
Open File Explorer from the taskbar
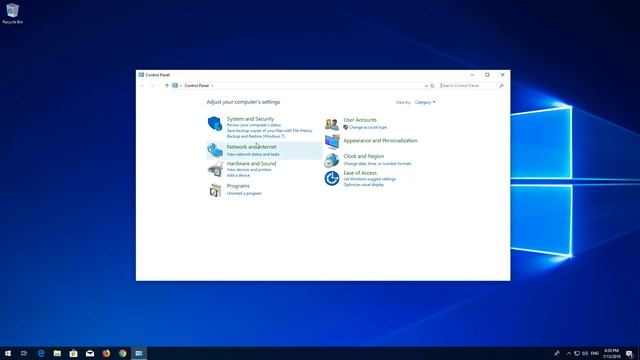tap(57, 353)
